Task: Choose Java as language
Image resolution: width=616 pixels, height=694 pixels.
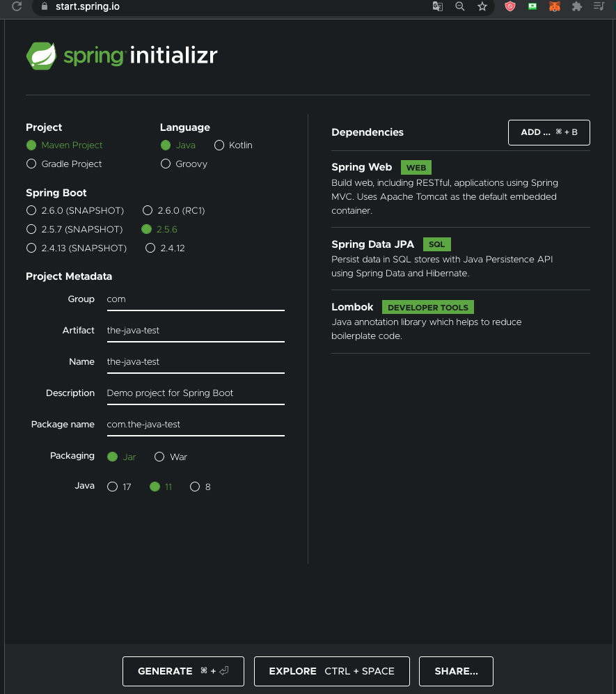Action: 178,145
